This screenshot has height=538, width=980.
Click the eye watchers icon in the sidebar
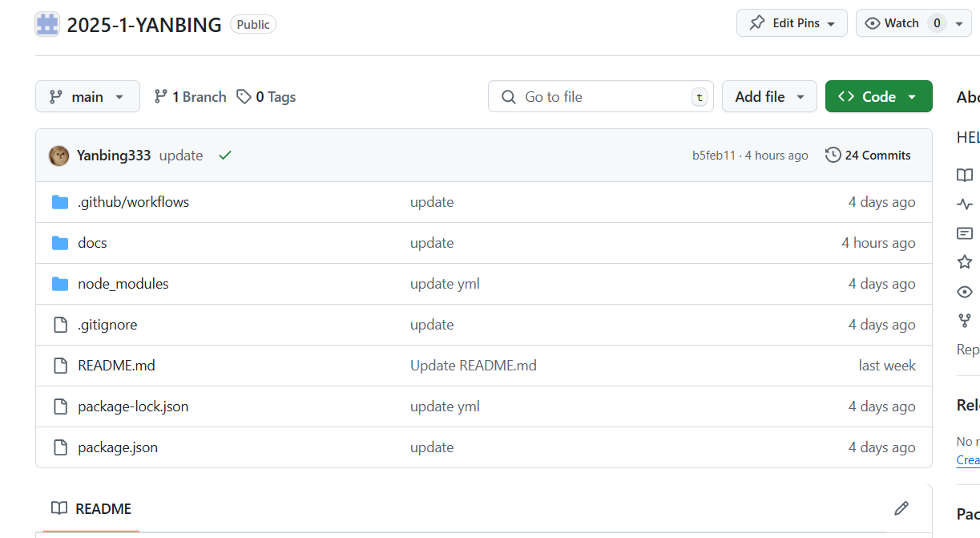(965, 292)
